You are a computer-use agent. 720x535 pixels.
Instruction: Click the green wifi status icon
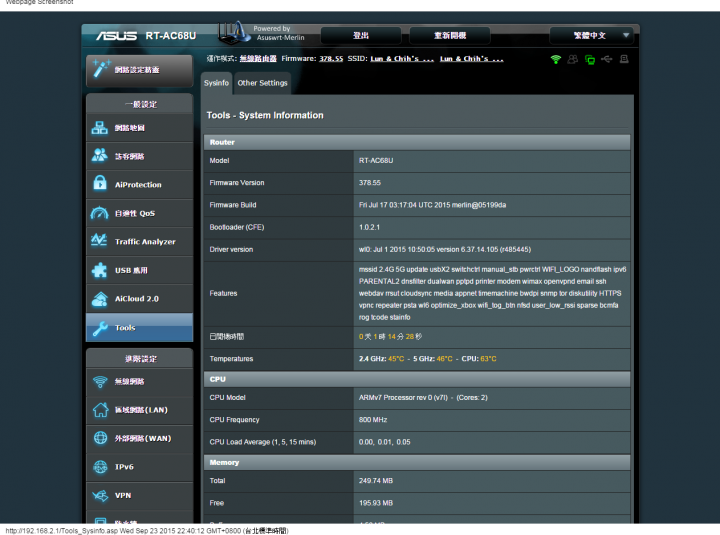click(556, 59)
